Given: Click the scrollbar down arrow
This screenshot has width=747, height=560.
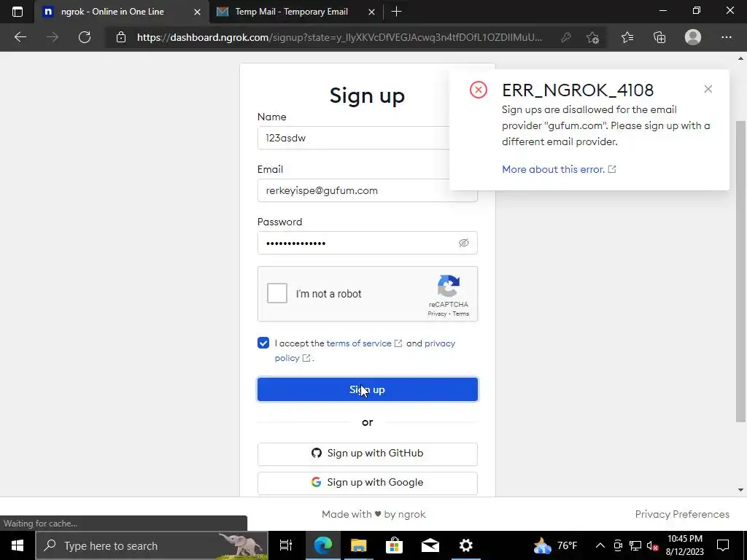Looking at the screenshot, I should coord(740,490).
